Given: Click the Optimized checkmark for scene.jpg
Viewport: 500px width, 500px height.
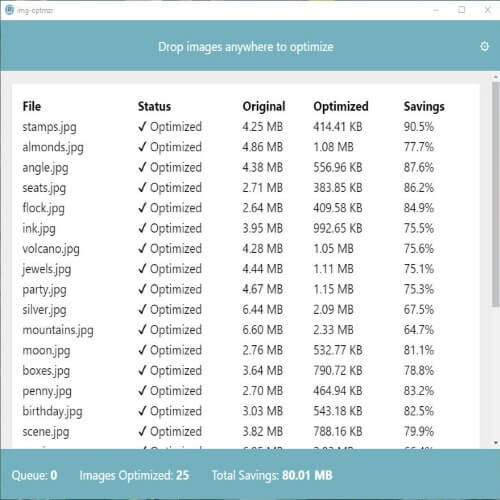Looking at the screenshot, I should (x=142, y=432).
